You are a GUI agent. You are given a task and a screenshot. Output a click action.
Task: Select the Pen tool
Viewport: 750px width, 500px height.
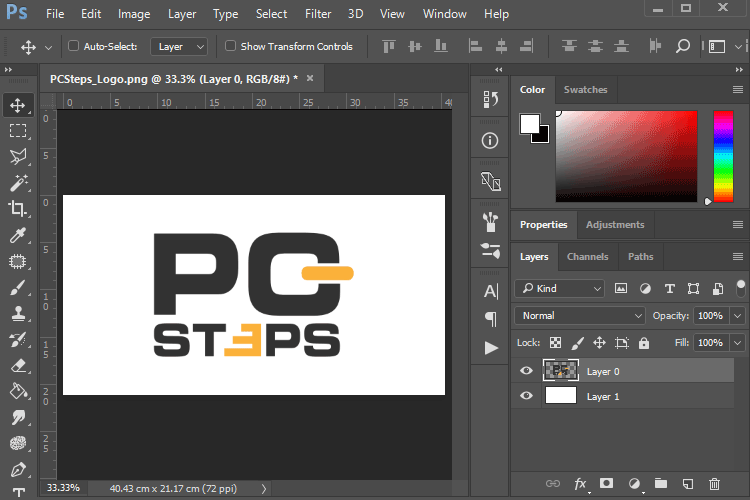18,469
